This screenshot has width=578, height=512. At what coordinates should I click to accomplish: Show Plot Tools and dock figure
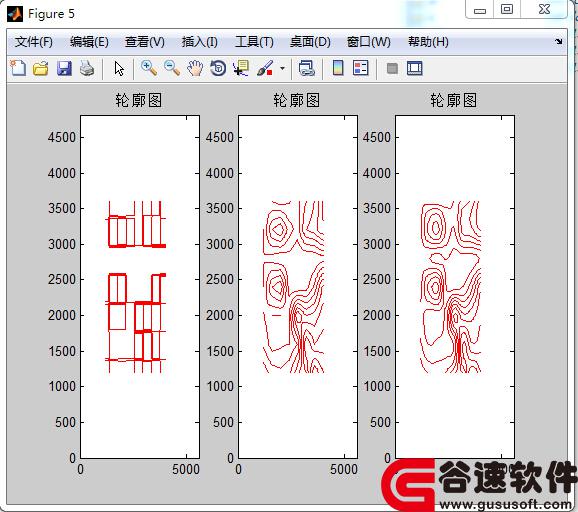pos(415,69)
